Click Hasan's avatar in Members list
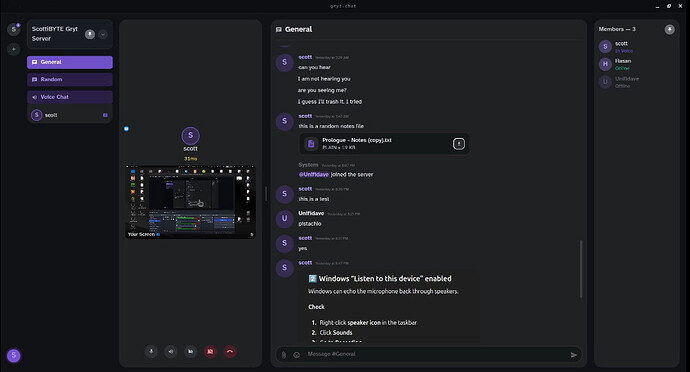Viewport: 690px width, 372px height. [x=605, y=64]
